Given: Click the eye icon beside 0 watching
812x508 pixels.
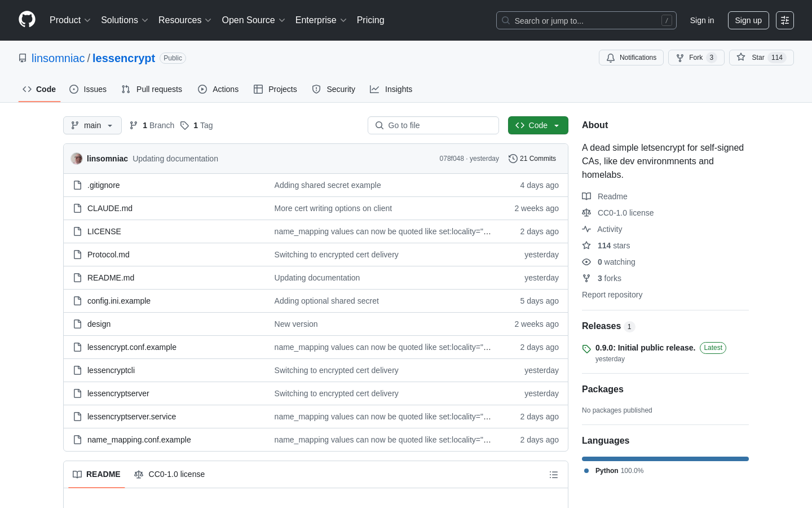Looking at the screenshot, I should click(x=586, y=262).
